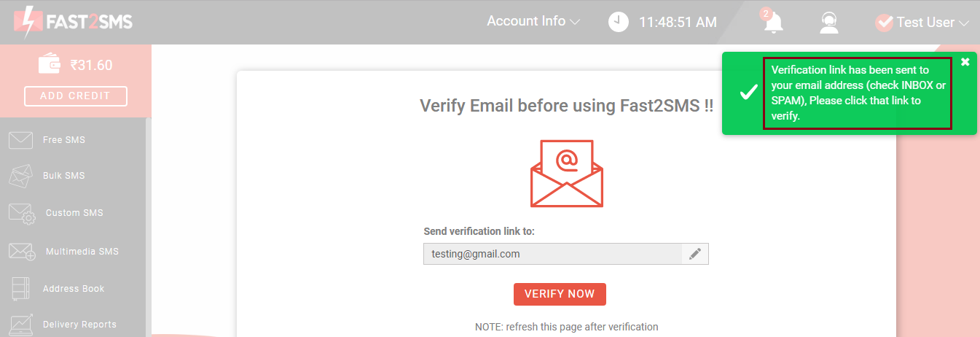Click the Address Book icon
Image resolution: width=980 pixels, height=337 pixels.
pyautogui.click(x=20, y=289)
